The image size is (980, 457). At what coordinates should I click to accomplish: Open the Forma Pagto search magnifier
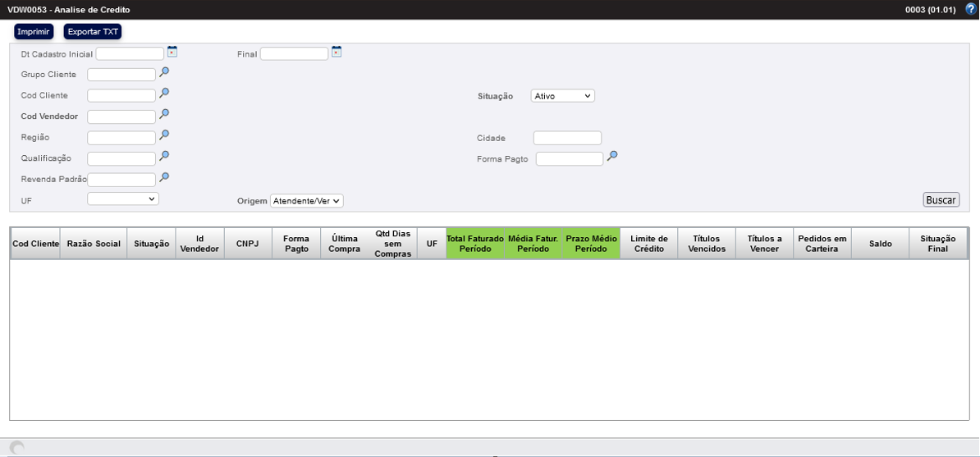(x=612, y=156)
